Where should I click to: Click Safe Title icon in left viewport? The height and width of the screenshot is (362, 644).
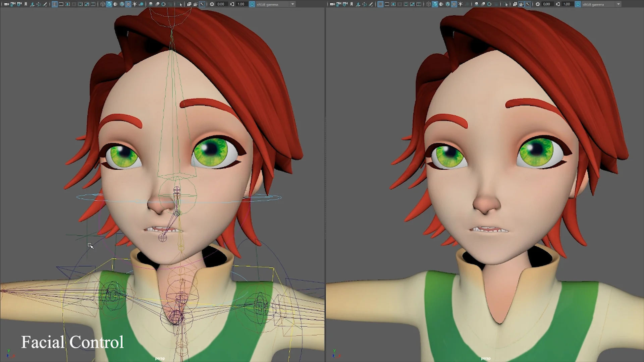(93, 4)
